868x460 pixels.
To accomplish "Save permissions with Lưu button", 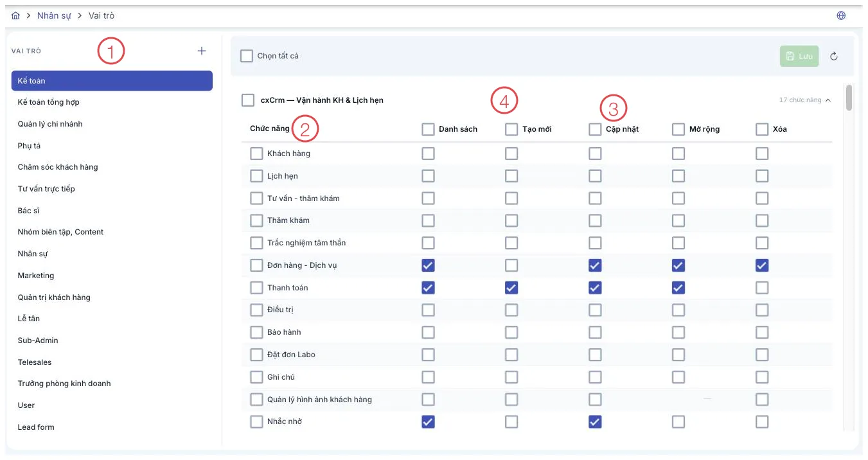I will [799, 56].
